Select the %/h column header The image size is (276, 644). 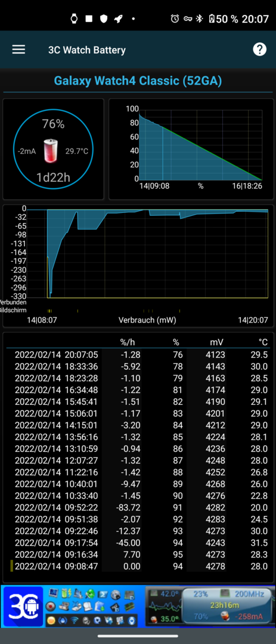pyautogui.click(x=128, y=342)
